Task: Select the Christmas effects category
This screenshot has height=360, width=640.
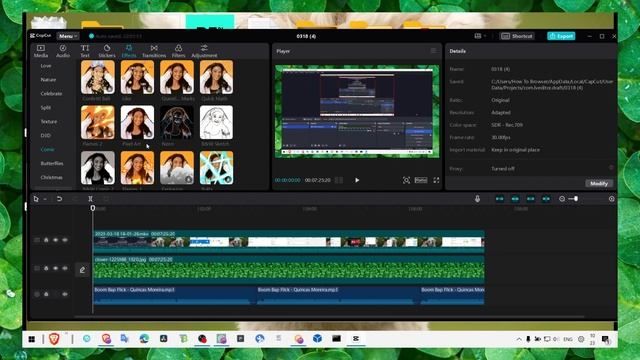Action: coord(51,177)
